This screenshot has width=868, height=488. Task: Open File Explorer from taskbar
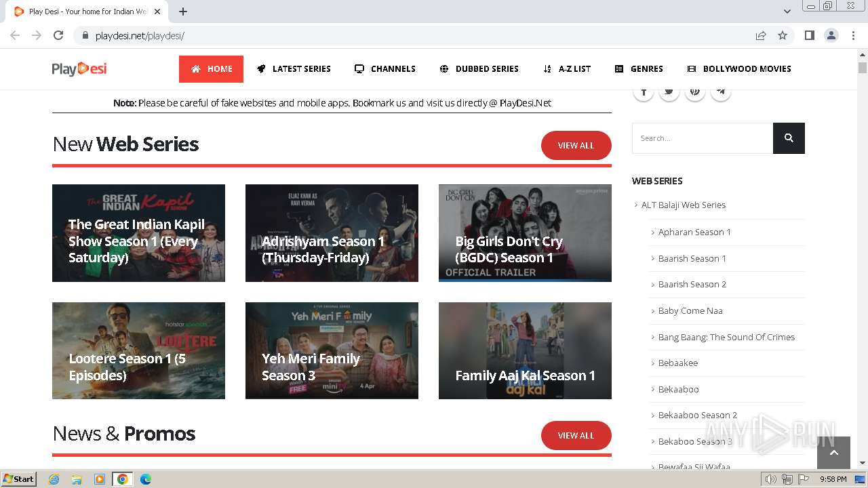pyautogui.click(x=77, y=479)
